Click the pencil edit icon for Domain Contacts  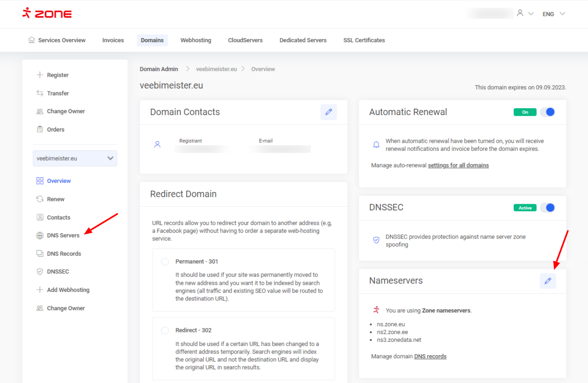tap(328, 112)
